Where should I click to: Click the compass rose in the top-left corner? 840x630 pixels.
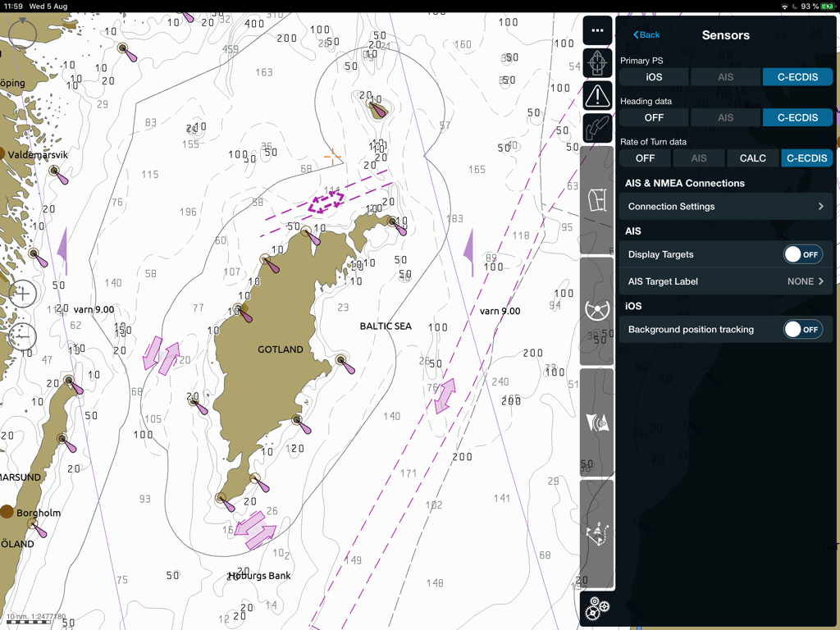22,33
